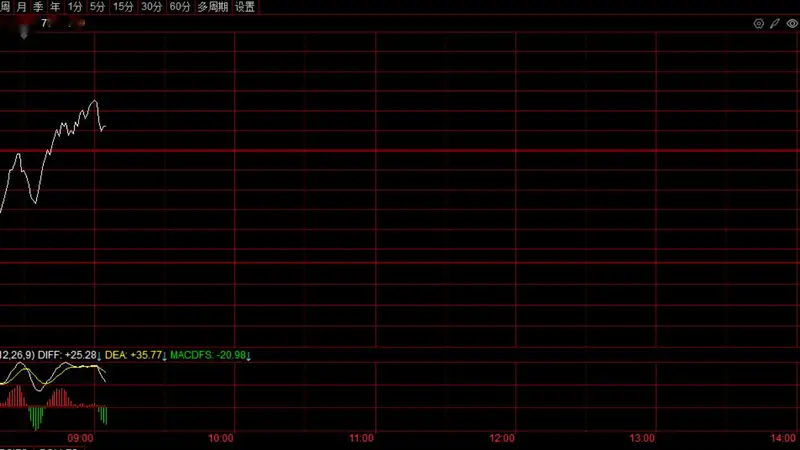The height and width of the screenshot is (450, 800).
Task: Switch to the 1分 period tab
Action: pyautogui.click(x=75, y=7)
